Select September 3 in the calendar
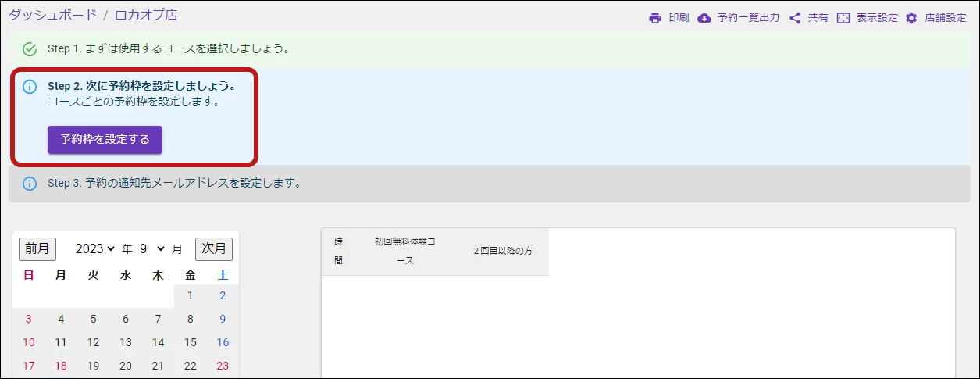Image resolution: width=980 pixels, height=379 pixels. (29, 319)
